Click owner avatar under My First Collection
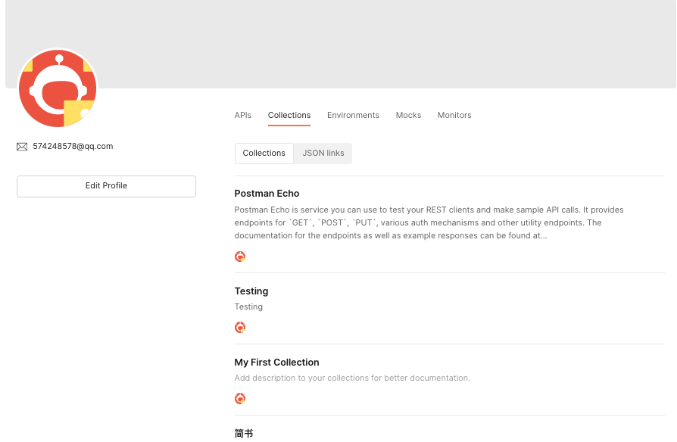Viewport: 677px width, 442px height. point(240,398)
